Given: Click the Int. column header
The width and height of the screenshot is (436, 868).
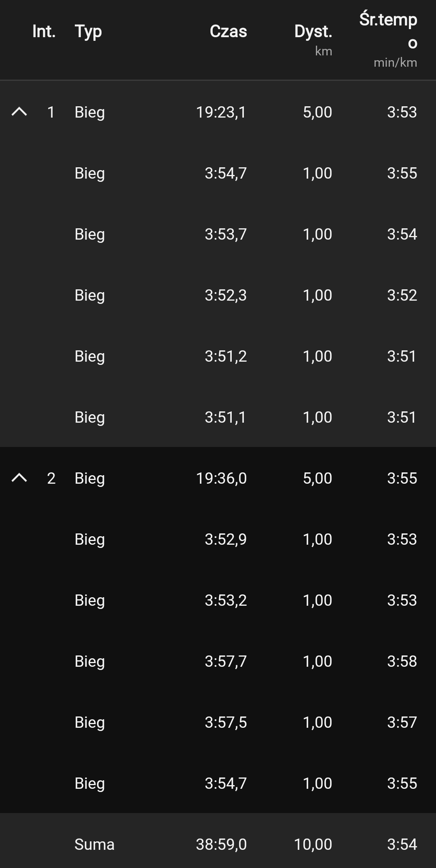Looking at the screenshot, I should (44, 32).
